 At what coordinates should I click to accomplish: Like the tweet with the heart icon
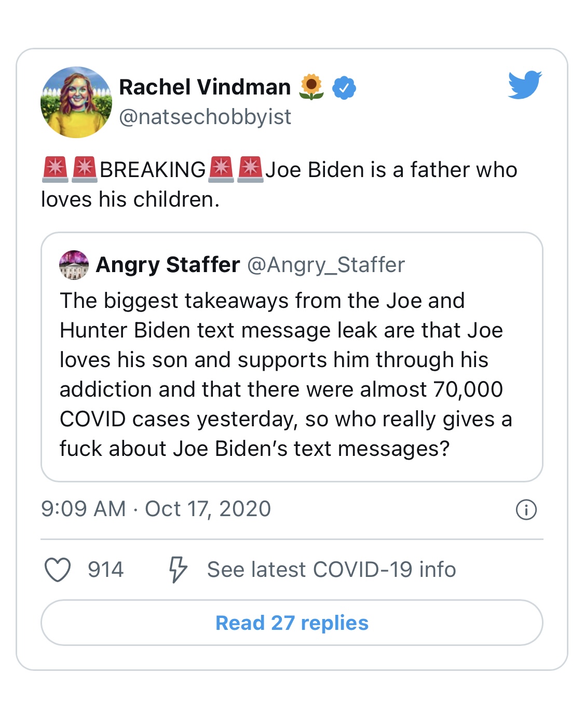(x=58, y=570)
